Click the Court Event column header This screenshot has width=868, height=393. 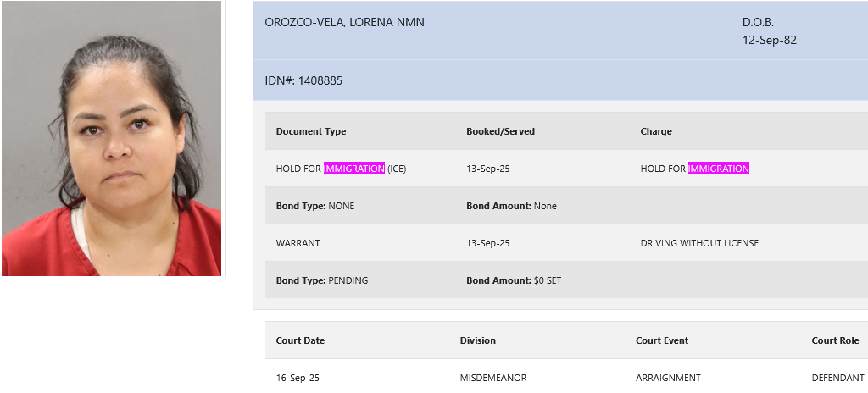pos(662,341)
